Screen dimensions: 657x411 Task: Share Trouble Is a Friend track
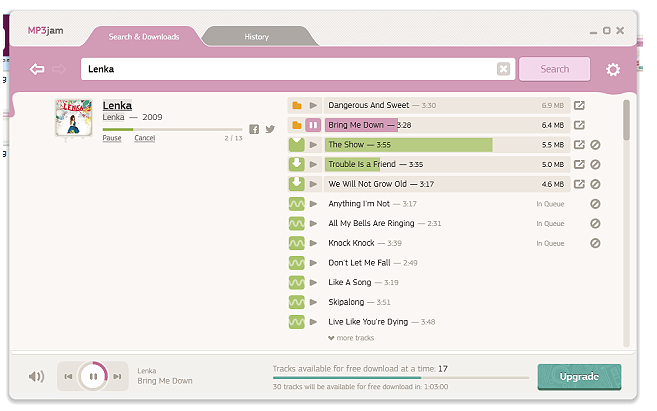tap(579, 164)
